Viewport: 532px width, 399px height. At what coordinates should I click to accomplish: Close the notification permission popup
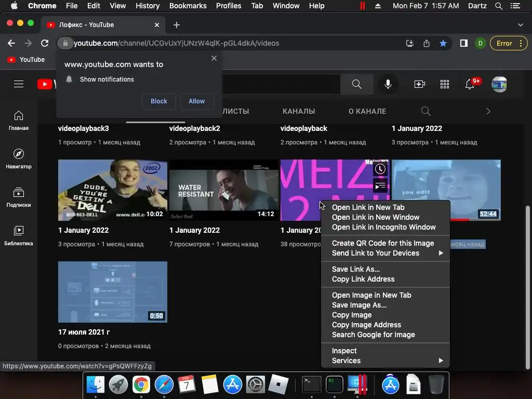tap(214, 58)
